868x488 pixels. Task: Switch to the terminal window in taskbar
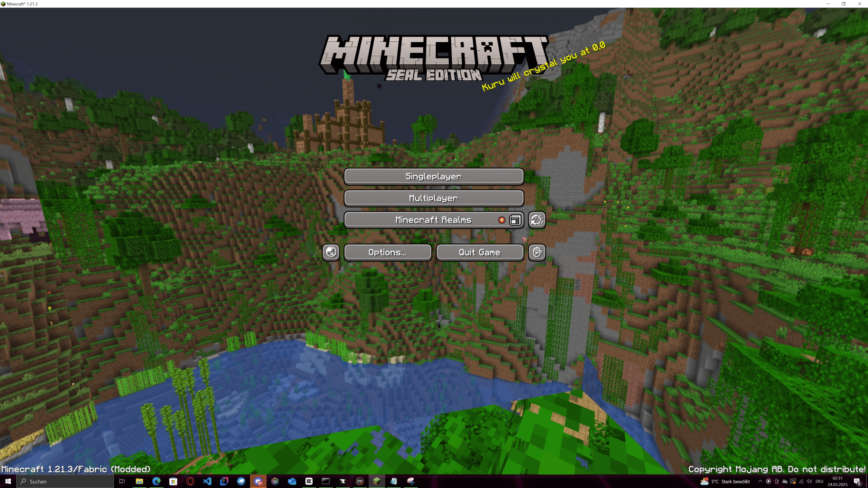[x=326, y=481]
